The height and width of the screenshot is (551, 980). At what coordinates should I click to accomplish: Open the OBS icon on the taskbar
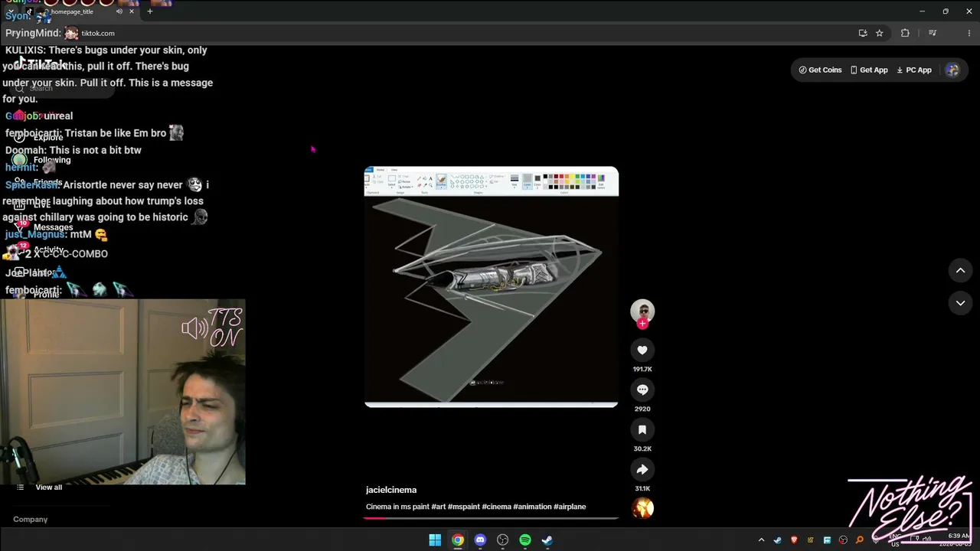coord(502,540)
